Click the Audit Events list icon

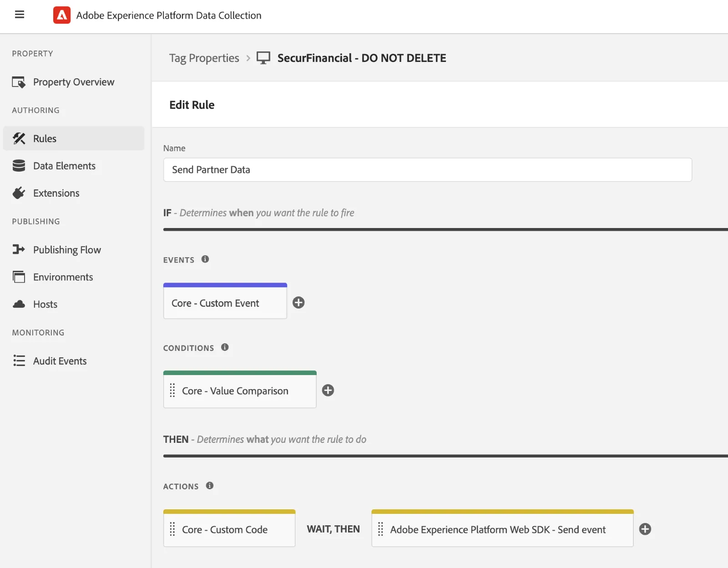pos(19,360)
